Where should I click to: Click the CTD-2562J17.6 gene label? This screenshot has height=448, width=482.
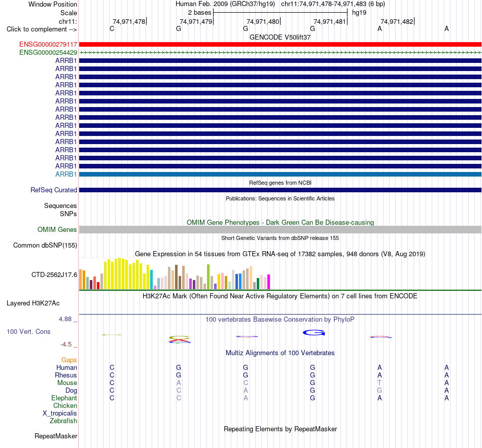coord(54,275)
